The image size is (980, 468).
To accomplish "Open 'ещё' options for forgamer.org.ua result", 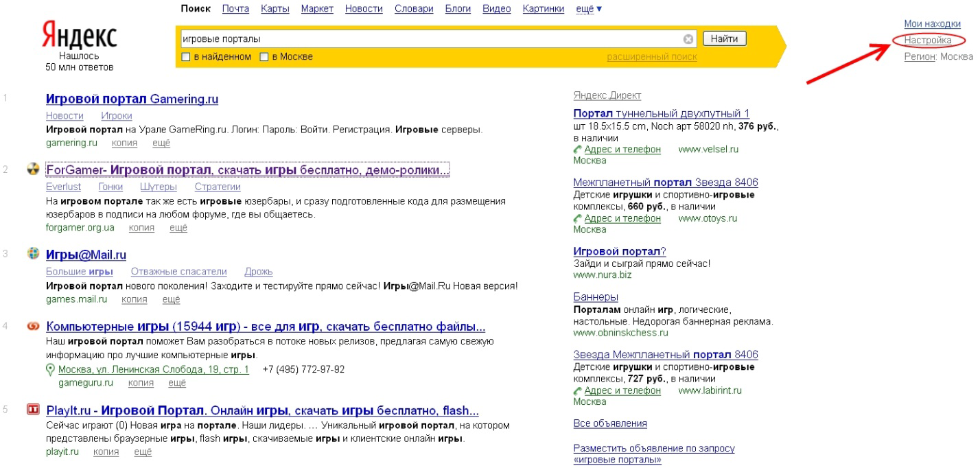I will pos(178,228).
